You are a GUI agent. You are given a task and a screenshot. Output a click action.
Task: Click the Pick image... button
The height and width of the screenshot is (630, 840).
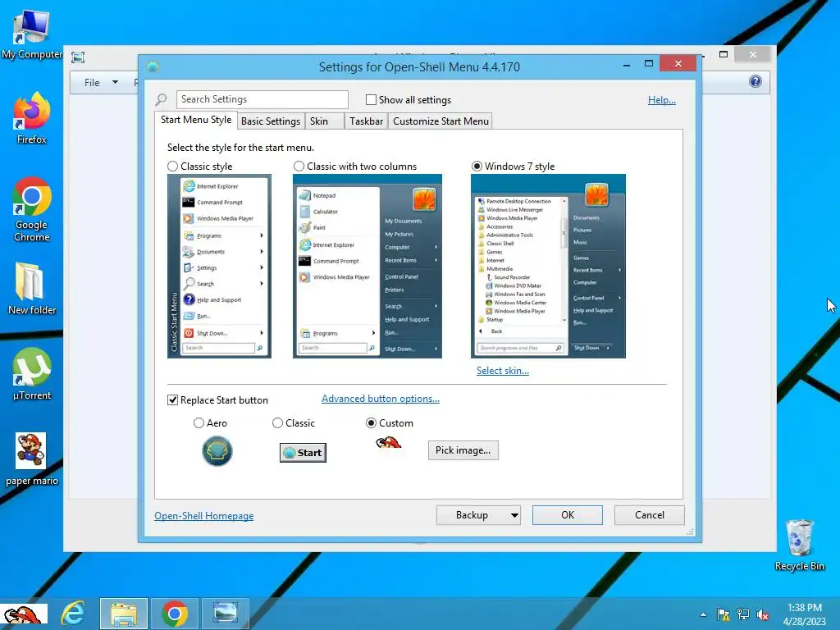[463, 450]
